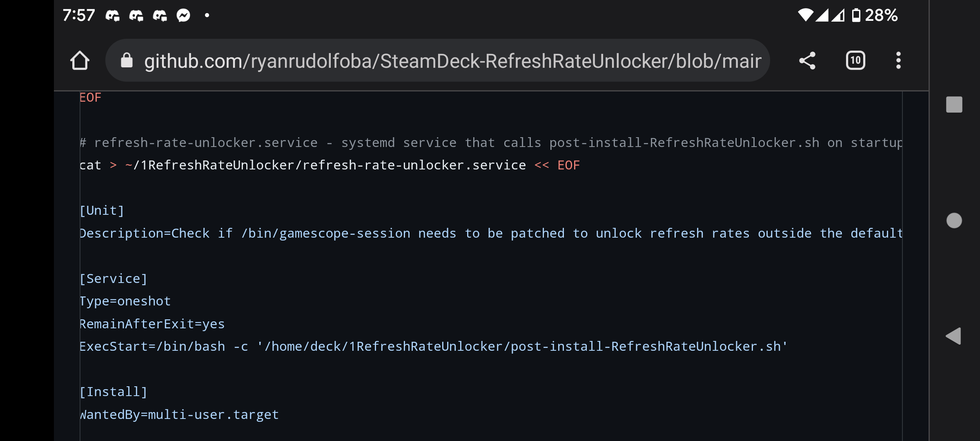
Task: Tap the share icon in the toolbar
Action: pyautogui.click(x=807, y=60)
